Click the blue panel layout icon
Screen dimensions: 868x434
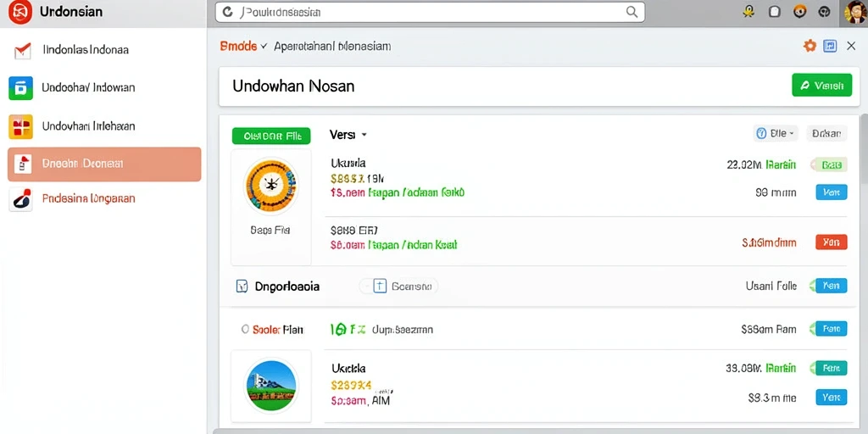(830, 47)
